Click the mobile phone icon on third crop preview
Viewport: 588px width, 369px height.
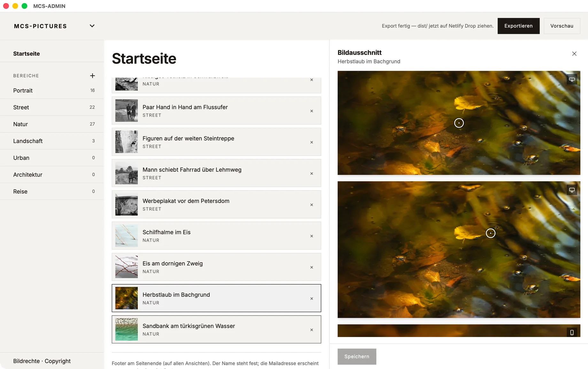coord(572,333)
